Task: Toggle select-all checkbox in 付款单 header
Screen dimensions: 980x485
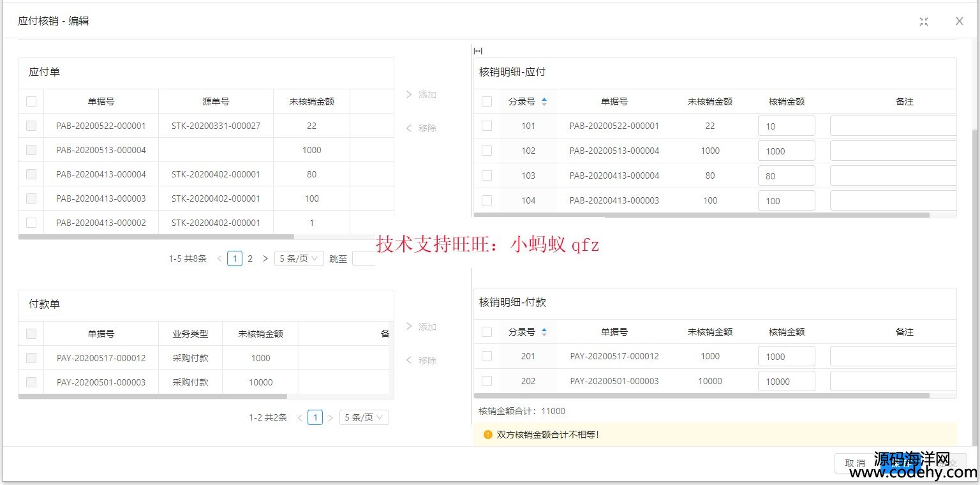Action: coord(31,334)
